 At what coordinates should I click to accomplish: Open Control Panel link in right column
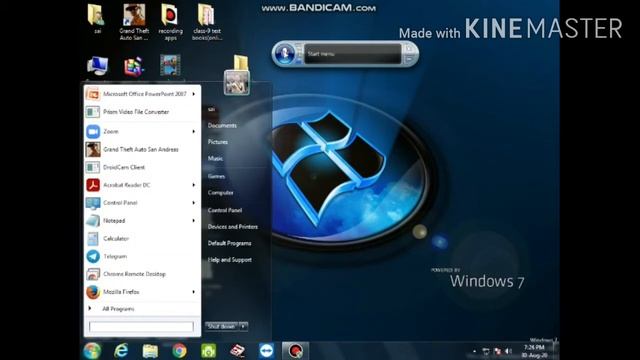[225, 210]
